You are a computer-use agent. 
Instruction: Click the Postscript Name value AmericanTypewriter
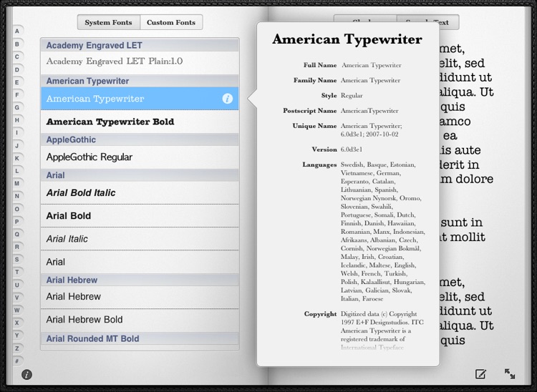click(x=369, y=111)
